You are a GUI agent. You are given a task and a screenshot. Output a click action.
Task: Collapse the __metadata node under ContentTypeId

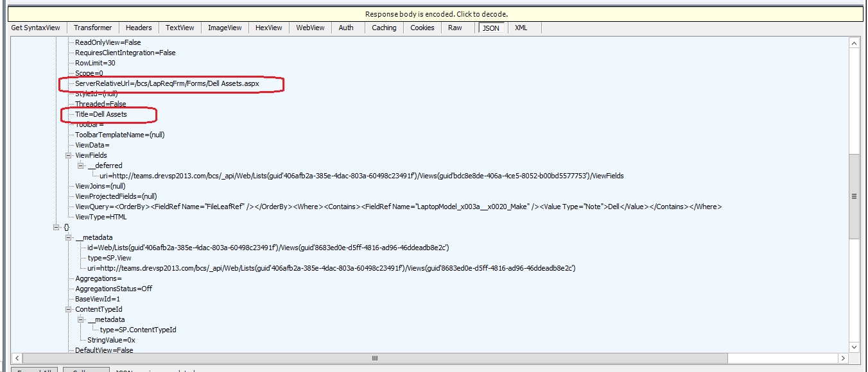[80, 319]
